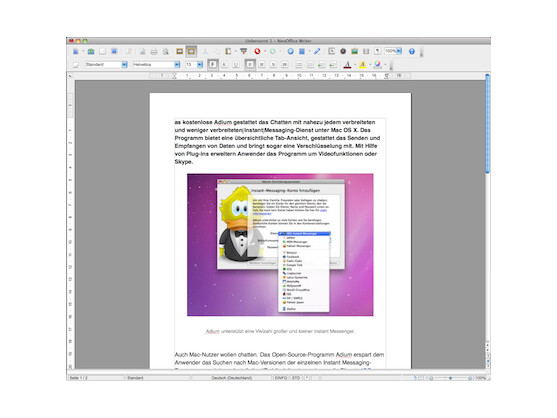This screenshot has height=418, width=557.
Task: Click the Export as PDF icon
Action: (x=142, y=51)
